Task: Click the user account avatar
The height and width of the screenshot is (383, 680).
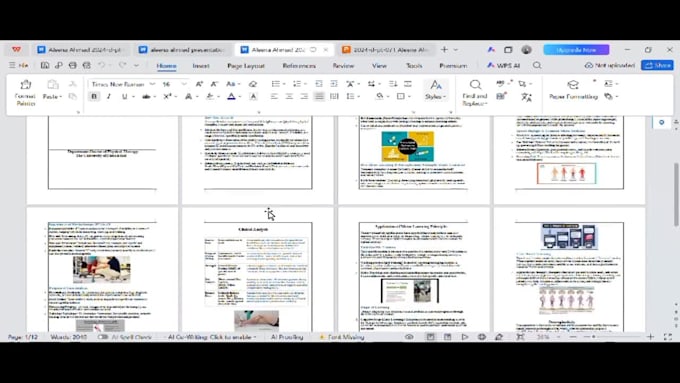Action: pyautogui.click(x=526, y=50)
